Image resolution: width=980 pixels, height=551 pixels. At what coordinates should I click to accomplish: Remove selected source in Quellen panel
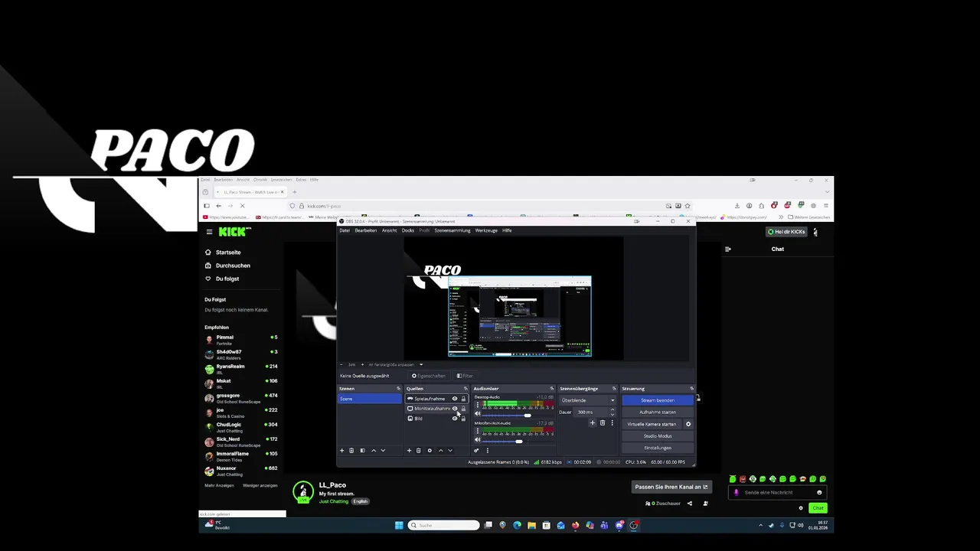pyautogui.click(x=419, y=451)
